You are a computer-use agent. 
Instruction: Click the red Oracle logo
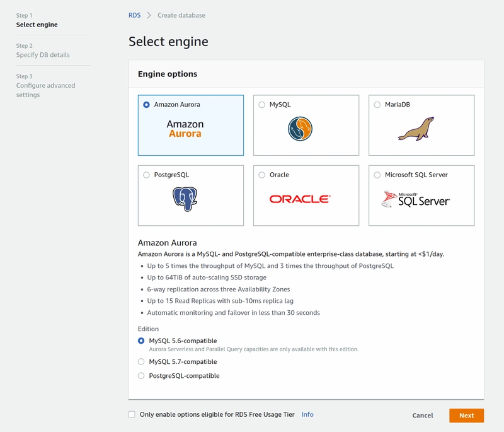(x=300, y=199)
